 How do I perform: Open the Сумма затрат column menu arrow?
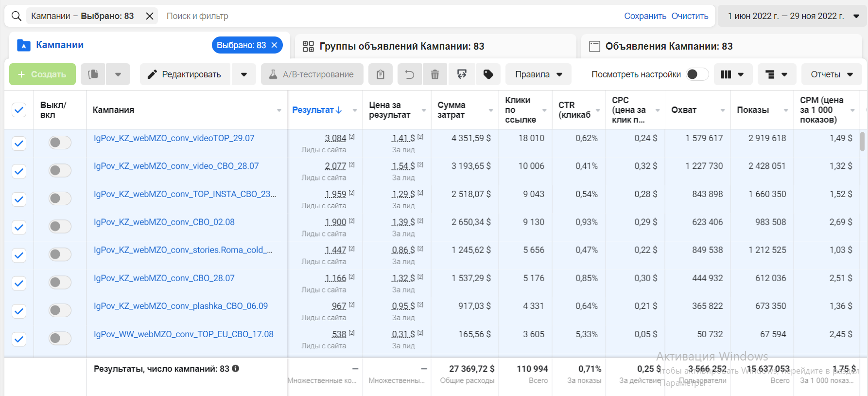(x=491, y=110)
